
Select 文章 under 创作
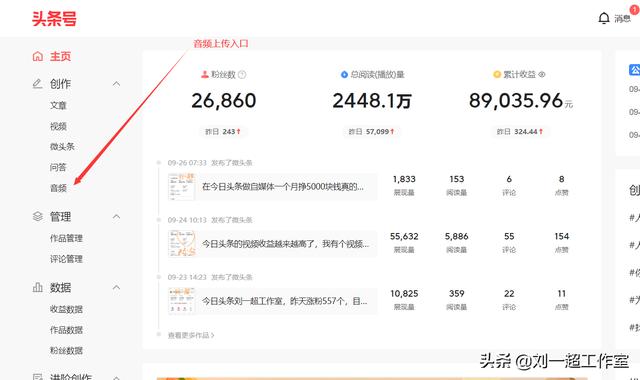(x=58, y=105)
